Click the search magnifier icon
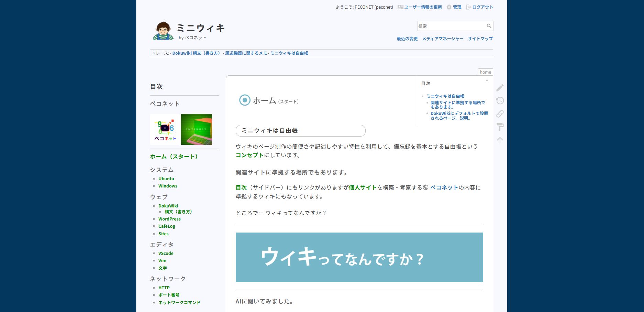The height and width of the screenshot is (312, 644). pos(489,26)
